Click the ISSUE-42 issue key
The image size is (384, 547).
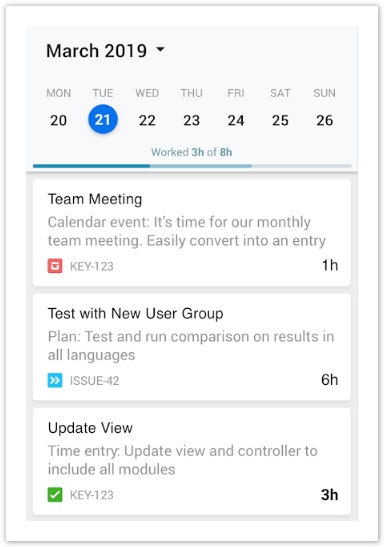click(x=95, y=381)
